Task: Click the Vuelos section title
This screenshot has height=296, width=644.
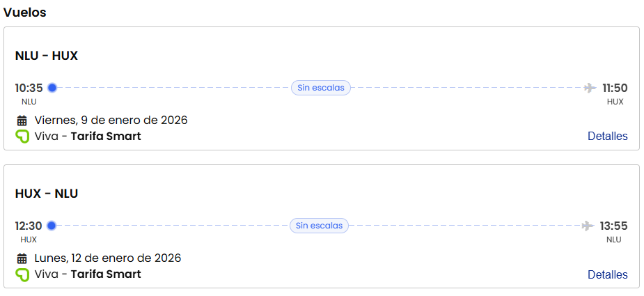Action: (x=25, y=13)
